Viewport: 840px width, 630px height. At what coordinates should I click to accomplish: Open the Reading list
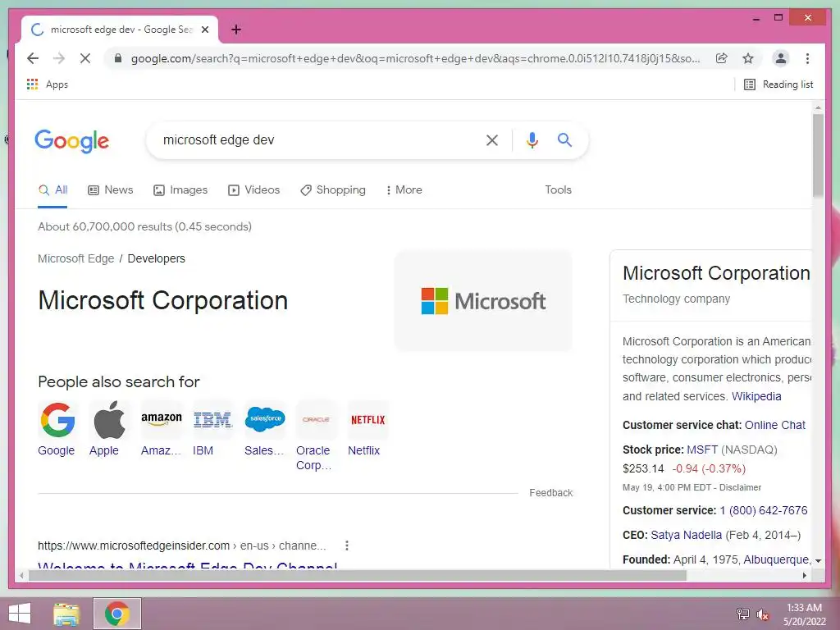click(x=778, y=84)
